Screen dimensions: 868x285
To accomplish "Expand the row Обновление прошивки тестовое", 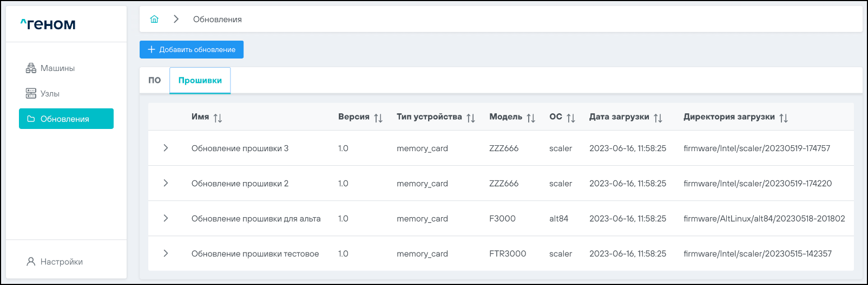I will tap(166, 254).
